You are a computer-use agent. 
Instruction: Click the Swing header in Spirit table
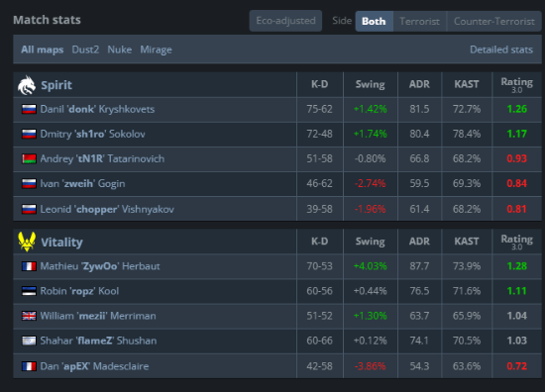tap(371, 85)
